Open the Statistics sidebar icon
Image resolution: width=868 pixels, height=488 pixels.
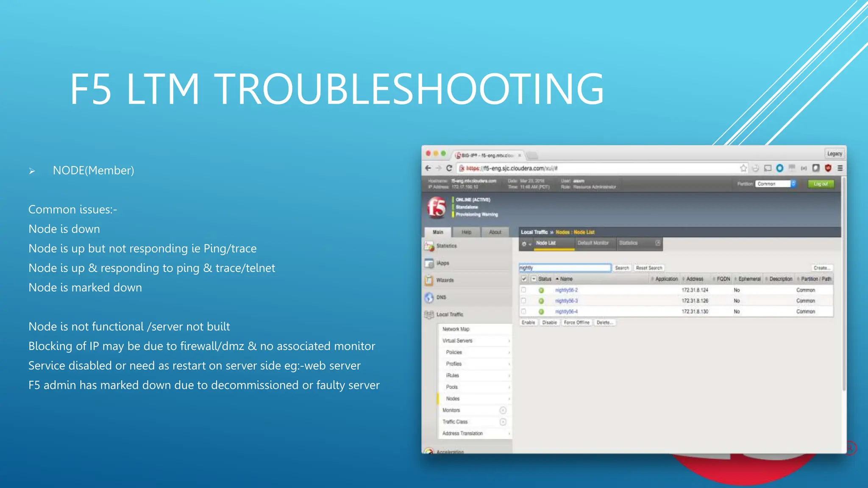429,246
